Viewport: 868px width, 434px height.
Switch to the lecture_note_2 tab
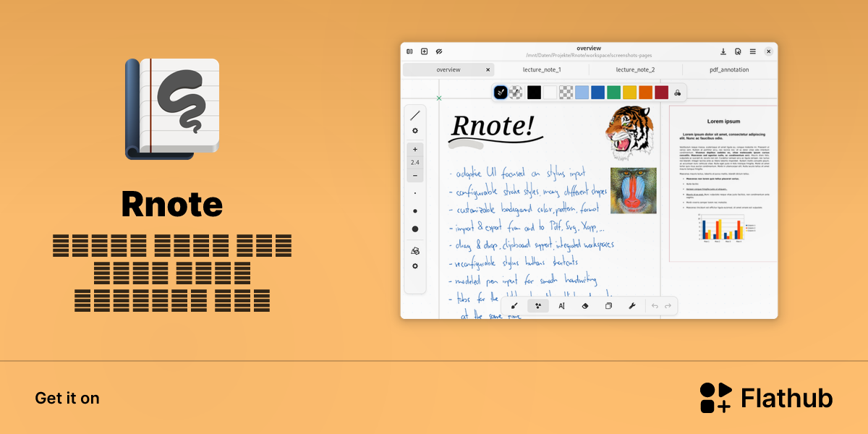(635, 70)
